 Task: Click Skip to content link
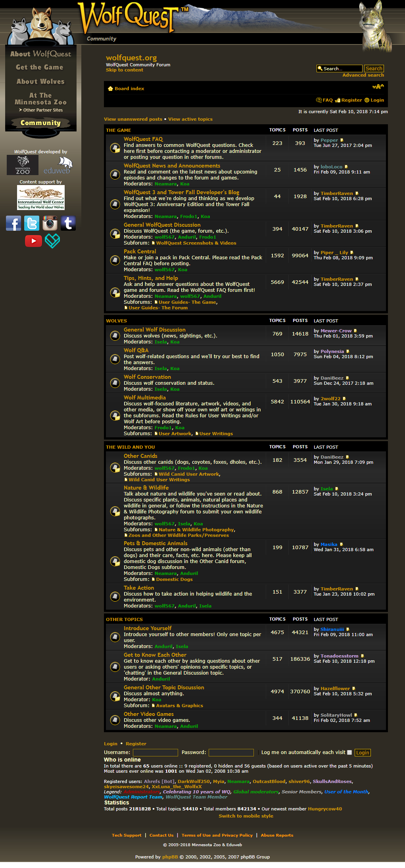coord(125,70)
